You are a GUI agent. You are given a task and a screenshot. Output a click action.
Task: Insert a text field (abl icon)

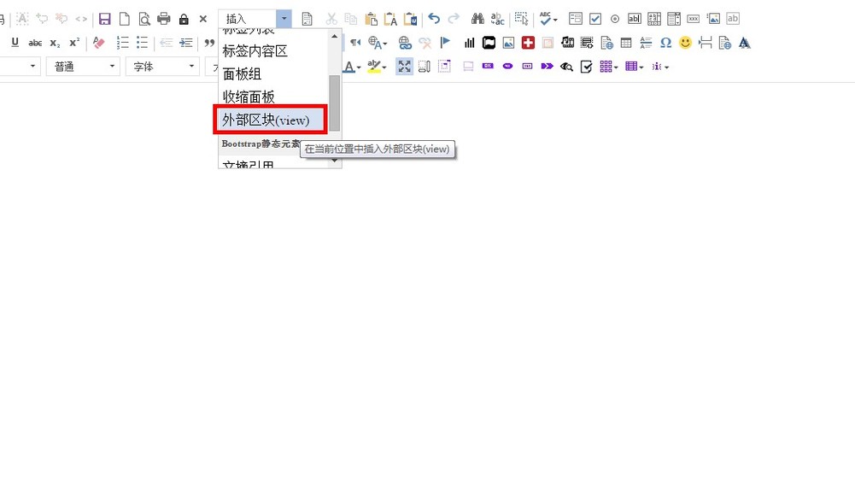coord(634,19)
